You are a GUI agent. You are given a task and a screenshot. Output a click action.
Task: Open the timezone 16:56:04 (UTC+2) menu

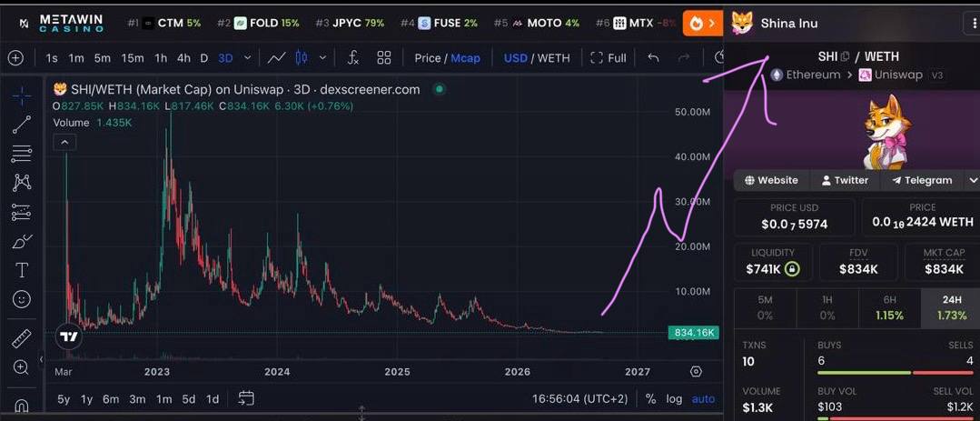coord(579,398)
